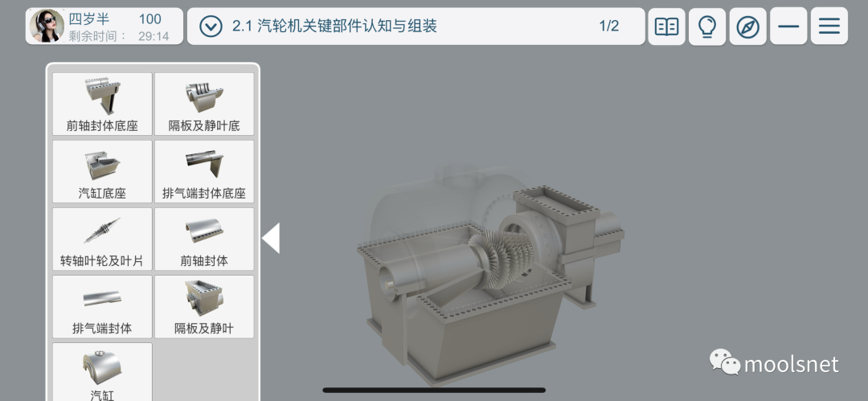Open the manual book icon
The image size is (868, 401).
(666, 26)
